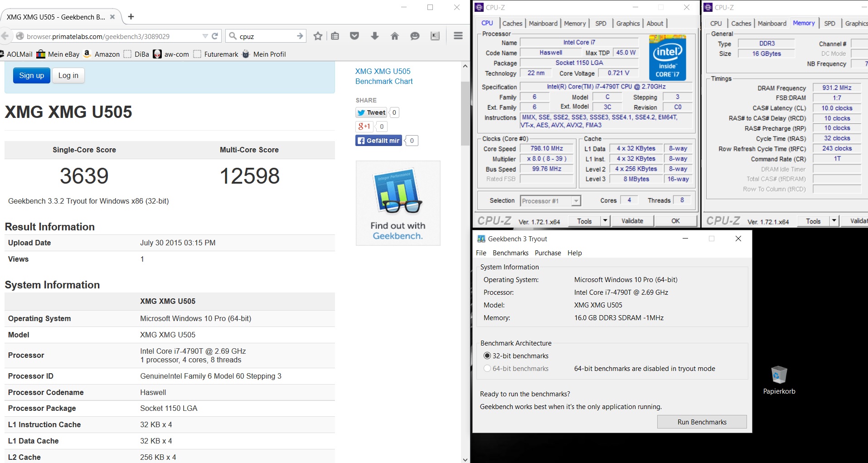
Task: Select 64-bit benchmarks radio button
Action: pos(487,369)
